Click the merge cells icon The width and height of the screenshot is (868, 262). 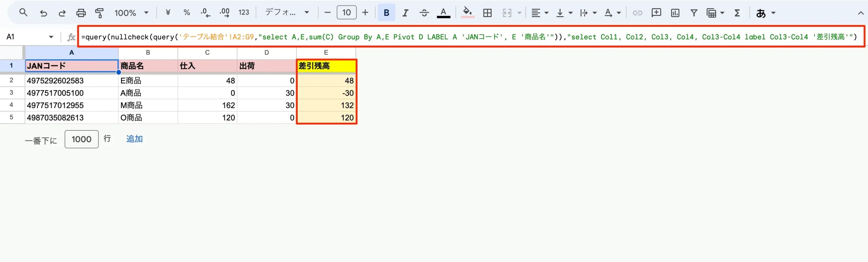[507, 13]
